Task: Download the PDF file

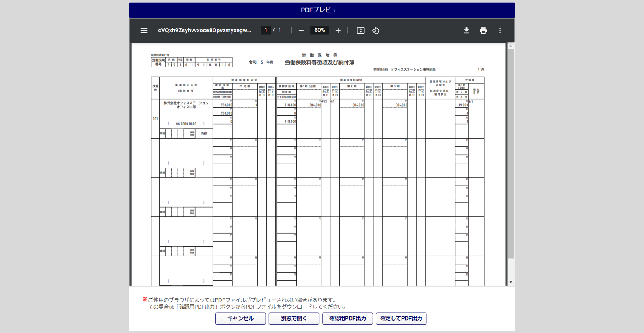Action: [x=467, y=30]
